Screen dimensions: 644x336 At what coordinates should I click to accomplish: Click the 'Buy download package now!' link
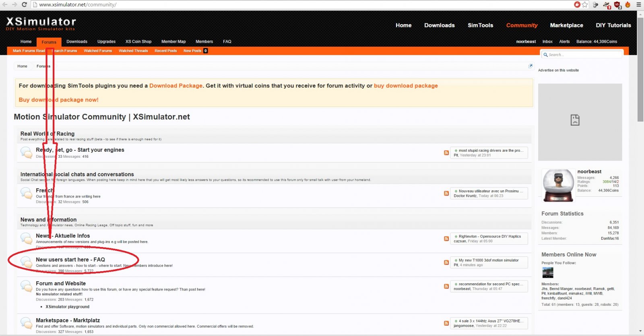[x=58, y=100]
